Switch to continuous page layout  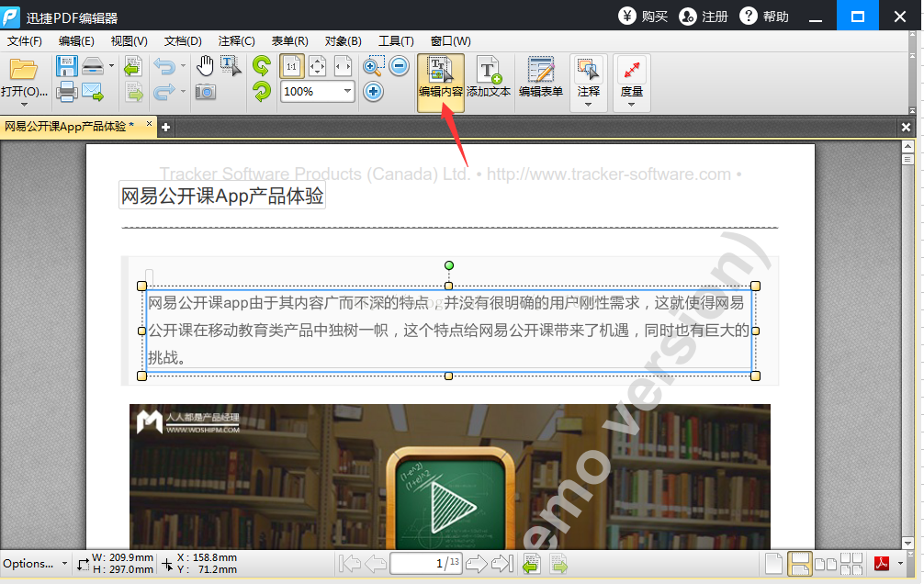coord(800,564)
